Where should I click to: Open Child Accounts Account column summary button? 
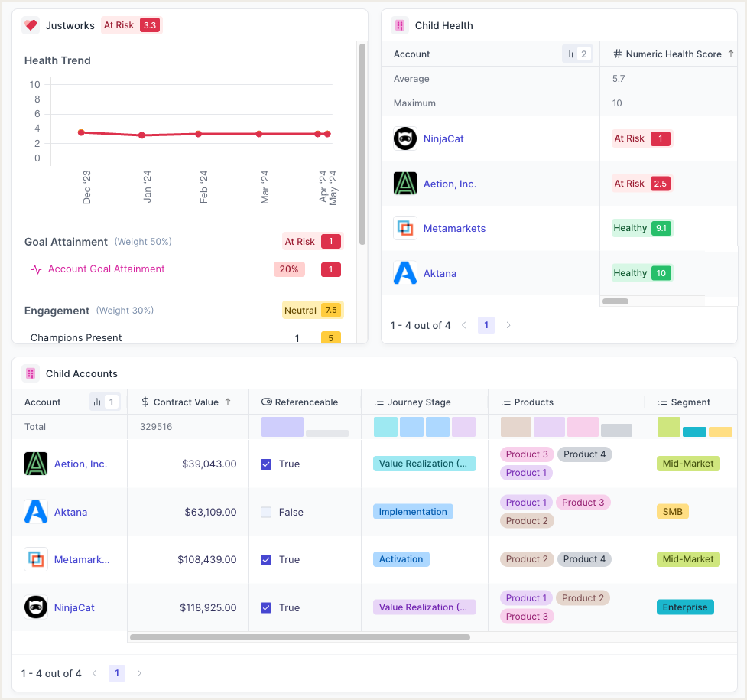point(105,402)
